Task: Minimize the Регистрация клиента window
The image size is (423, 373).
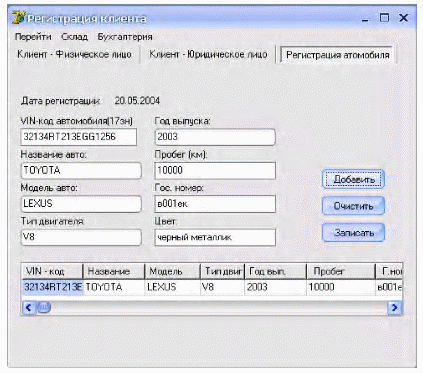Action: click(365, 19)
